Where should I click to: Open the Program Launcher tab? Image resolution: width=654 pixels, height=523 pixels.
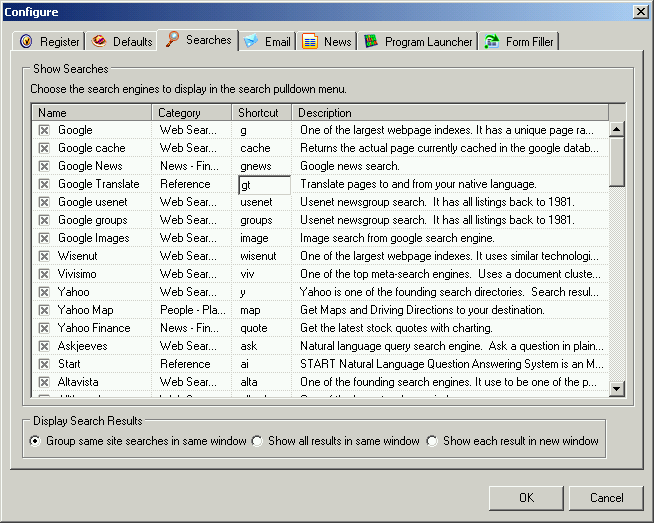click(418, 41)
